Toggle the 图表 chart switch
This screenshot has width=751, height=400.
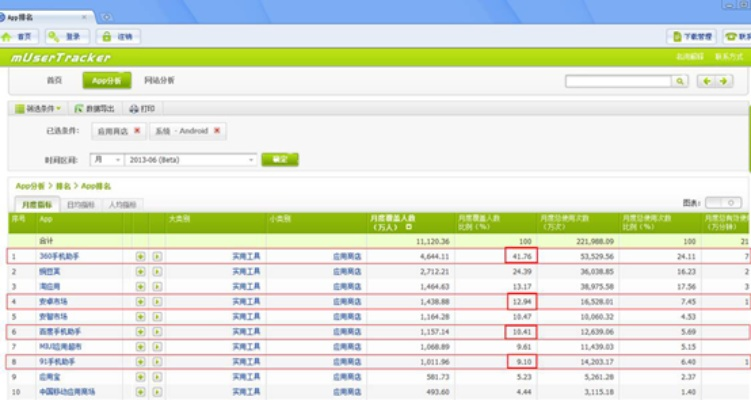(x=723, y=203)
